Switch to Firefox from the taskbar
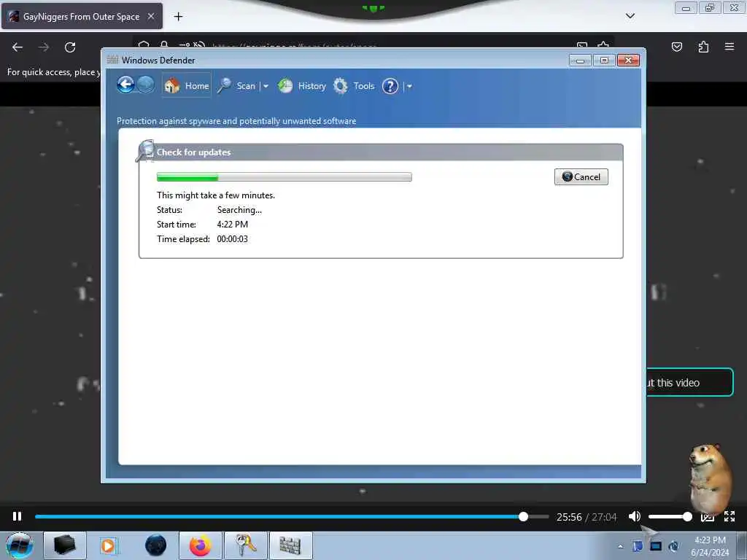Screen dimensions: 747x560 coord(201,545)
